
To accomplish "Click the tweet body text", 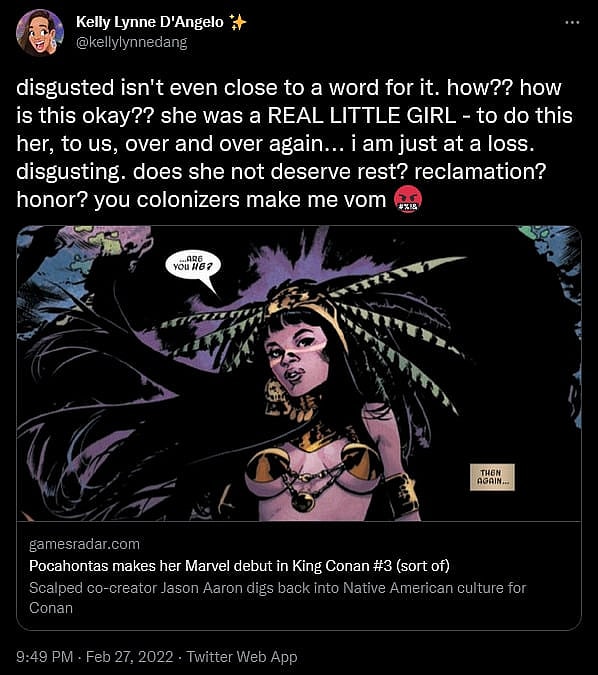I will click(x=294, y=144).
